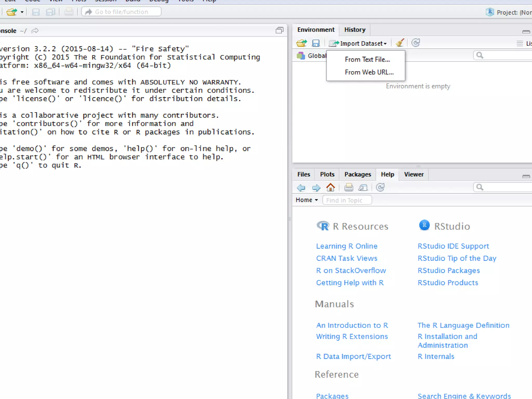The height and width of the screenshot is (399, 532).
Task: Switch to the History tab
Action: click(x=355, y=30)
